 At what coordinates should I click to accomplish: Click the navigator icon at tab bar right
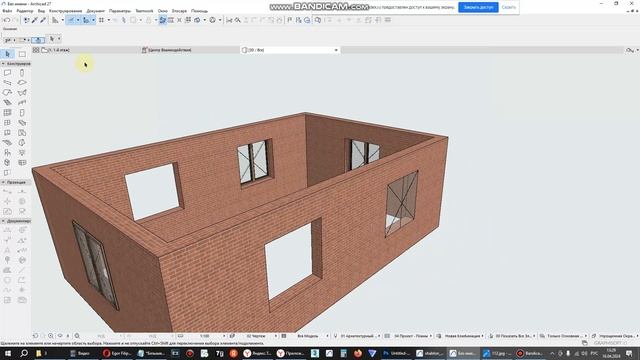tap(630, 50)
